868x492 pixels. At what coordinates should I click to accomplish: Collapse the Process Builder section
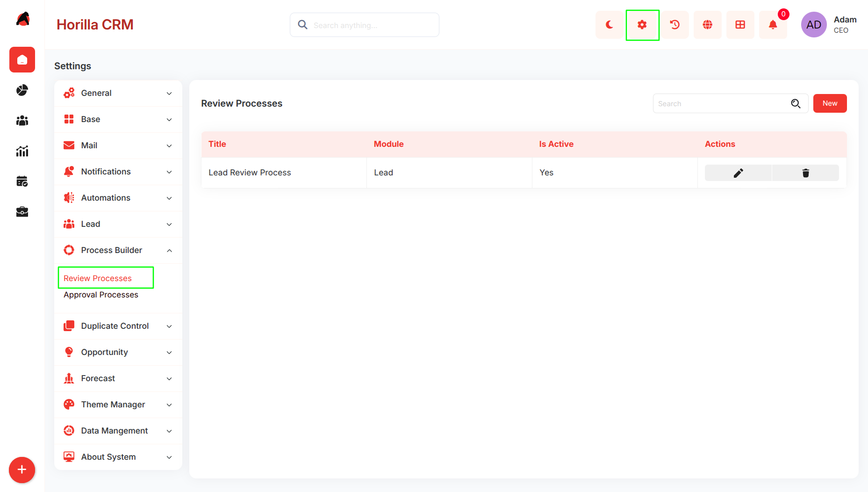point(118,250)
